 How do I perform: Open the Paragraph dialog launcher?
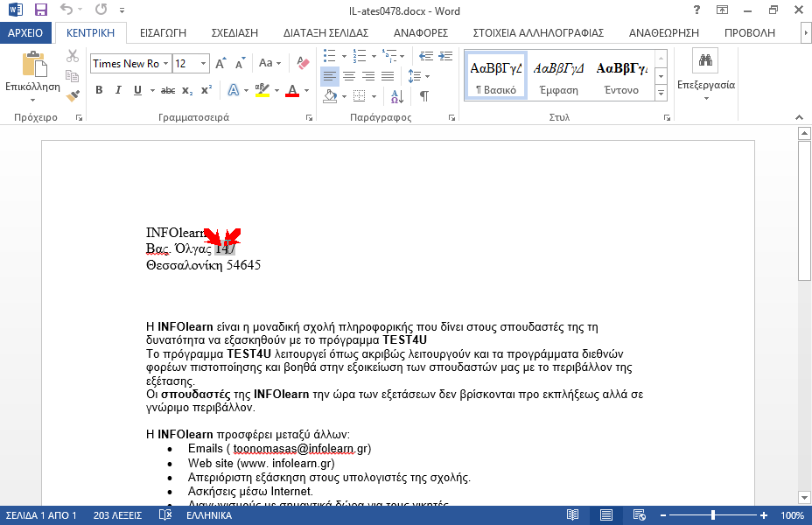[451, 118]
